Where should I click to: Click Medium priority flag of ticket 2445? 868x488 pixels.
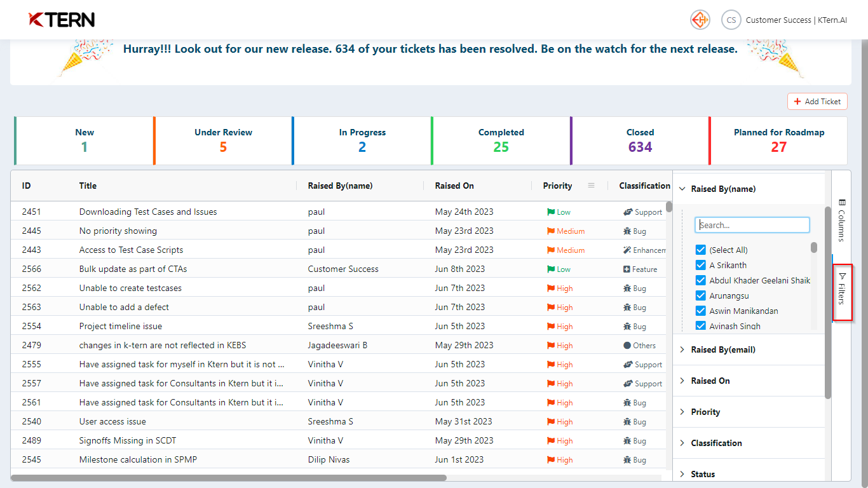point(551,231)
